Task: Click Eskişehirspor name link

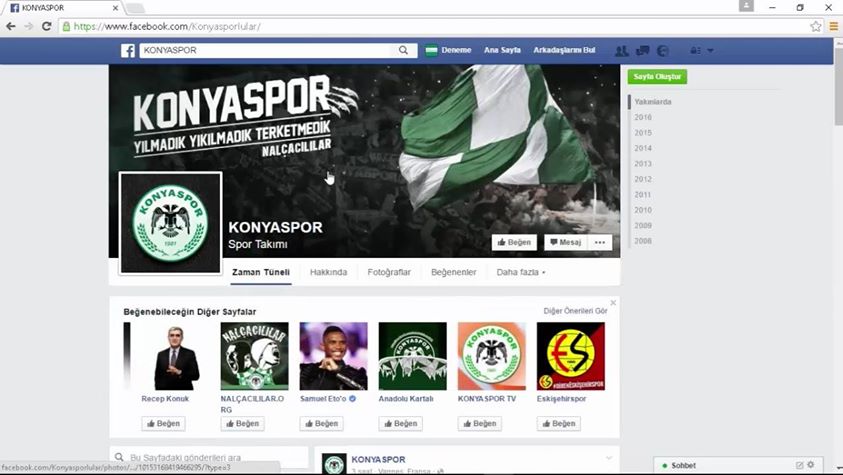Action: (561, 399)
